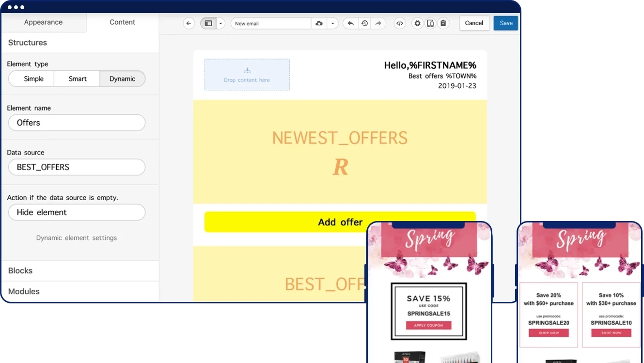Viewport: 644px width, 363px height.
Task: Switch to the Appearance tab
Action: (x=43, y=22)
